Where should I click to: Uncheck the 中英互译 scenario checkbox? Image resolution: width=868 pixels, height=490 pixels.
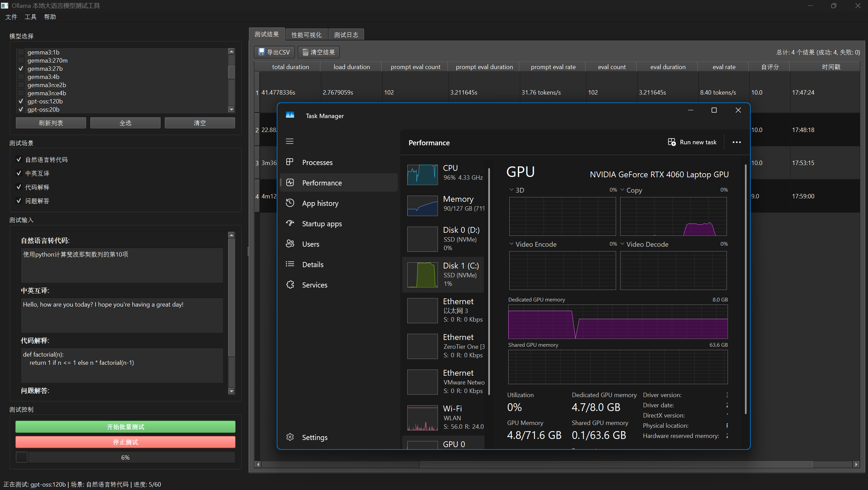(x=19, y=173)
